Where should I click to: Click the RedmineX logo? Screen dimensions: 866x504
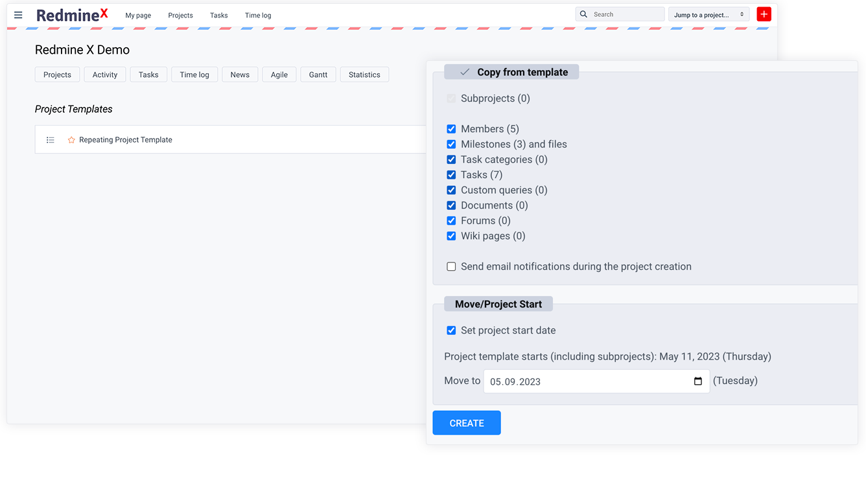[x=72, y=15]
